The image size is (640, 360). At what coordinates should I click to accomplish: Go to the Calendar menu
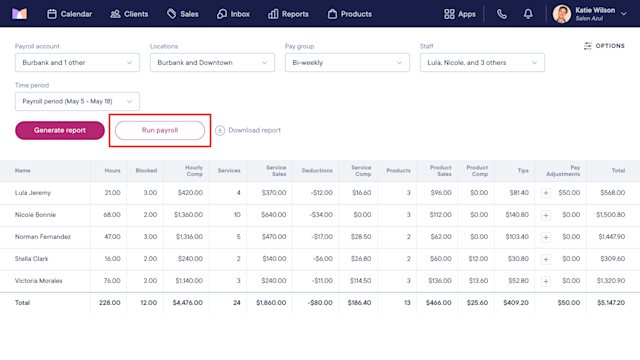(69, 14)
